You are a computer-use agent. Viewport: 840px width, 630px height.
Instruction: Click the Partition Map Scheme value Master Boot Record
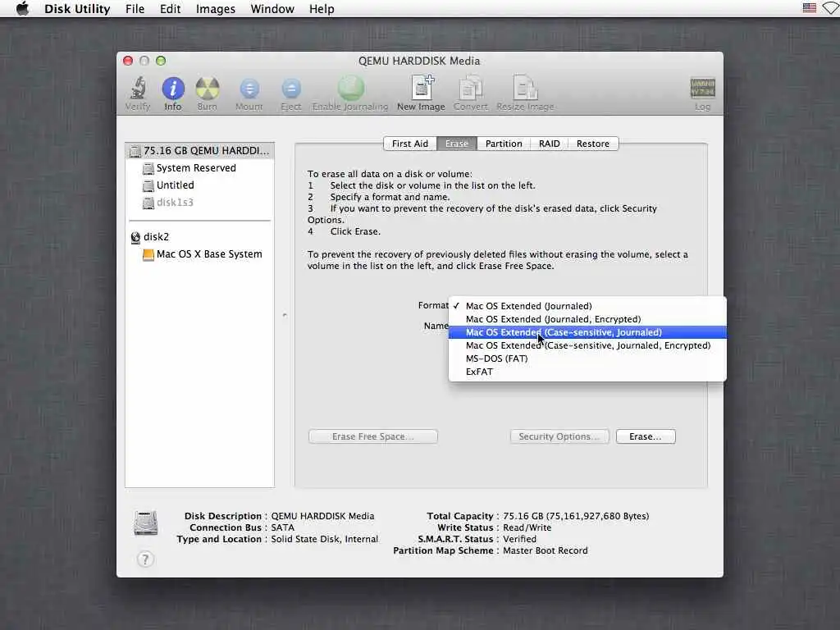(546, 550)
